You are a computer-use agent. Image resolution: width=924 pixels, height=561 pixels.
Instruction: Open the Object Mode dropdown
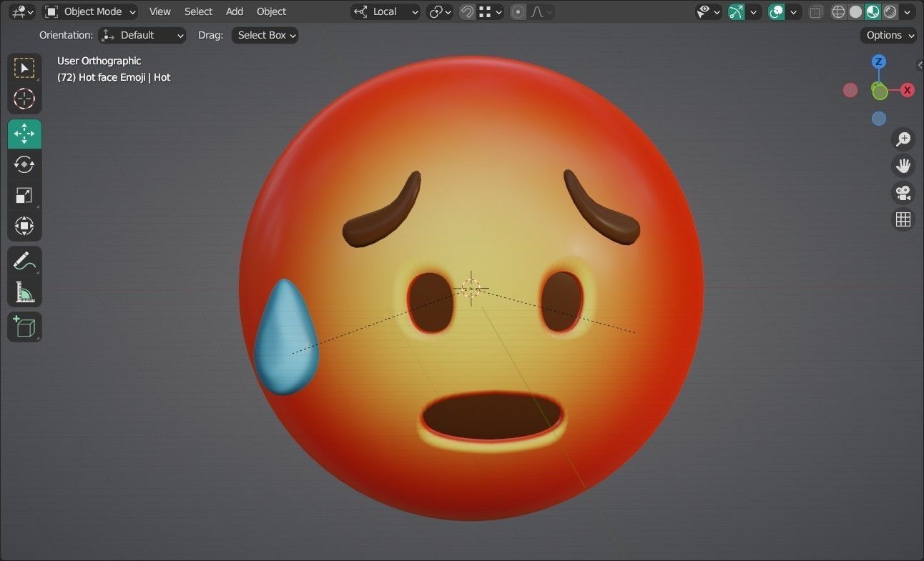click(x=89, y=11)
